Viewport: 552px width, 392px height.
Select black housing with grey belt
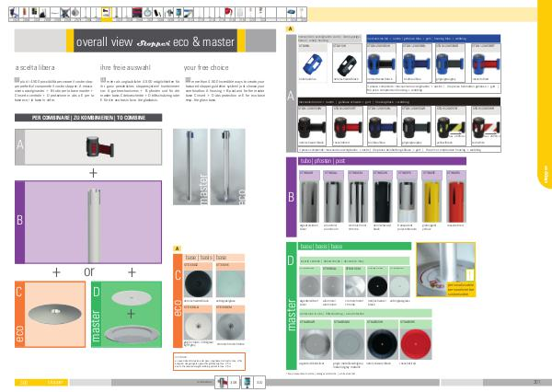pos(416,127)
